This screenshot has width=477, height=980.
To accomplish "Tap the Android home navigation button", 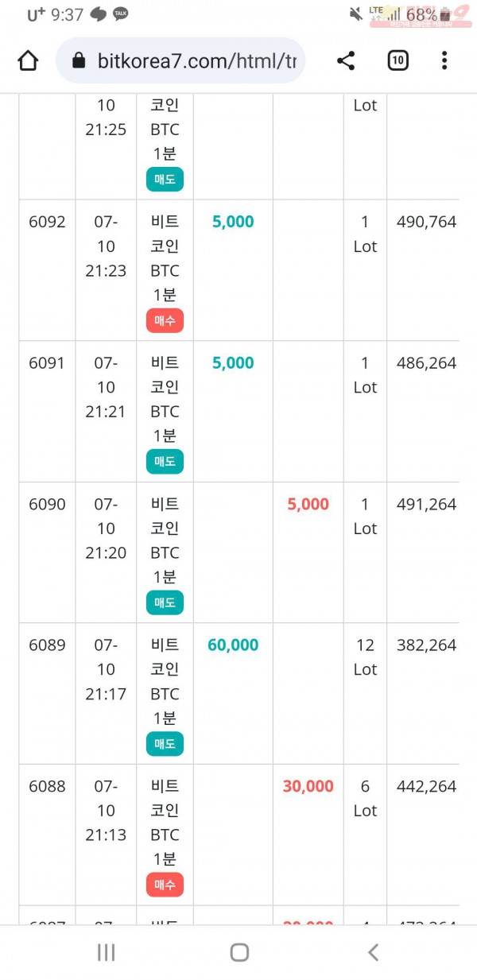I will click(239, 952).
